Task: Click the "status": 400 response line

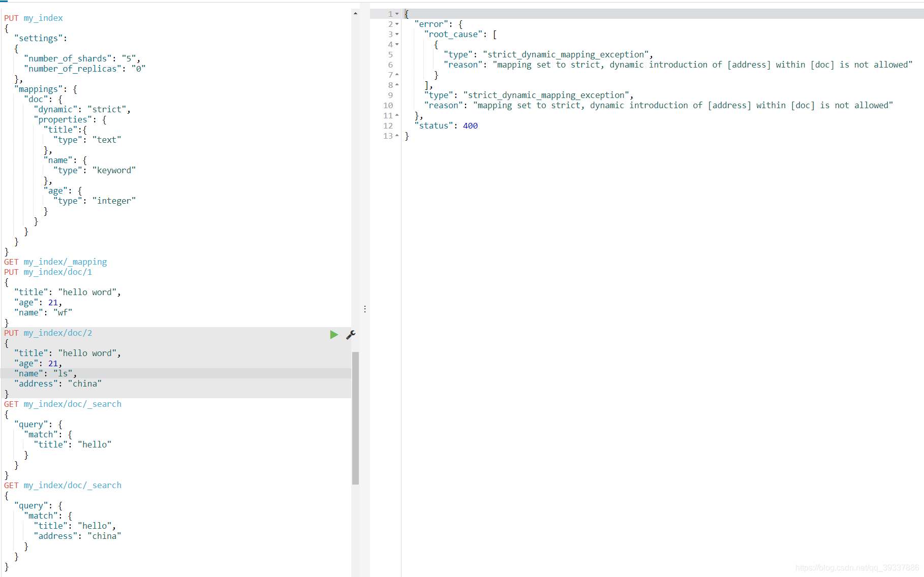Action: pyautogui.click(x=446, y=126)
